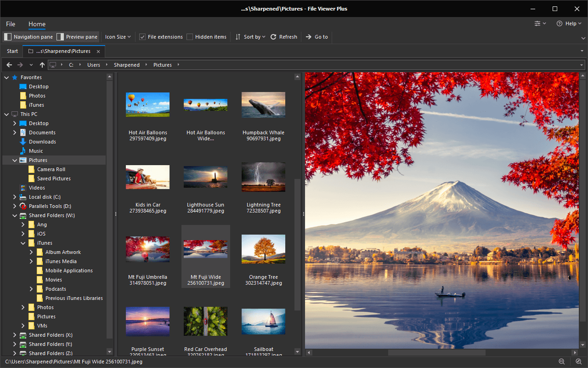This screenshot has height=368, width=588.
Task: Collapse the This PC tree node
Action: click(6, 114)
